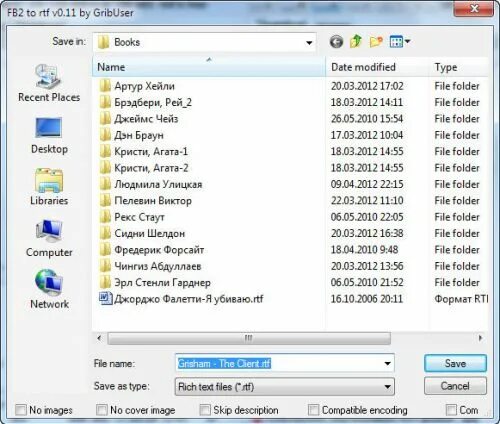Select the Пелевин Виктор folder icon
The image size is (500, 424).
point(105,200)
